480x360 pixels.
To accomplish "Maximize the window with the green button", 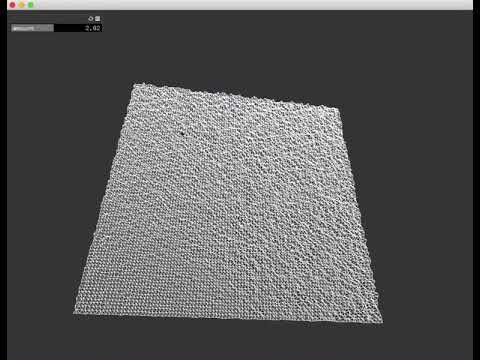I will (31, 5).
